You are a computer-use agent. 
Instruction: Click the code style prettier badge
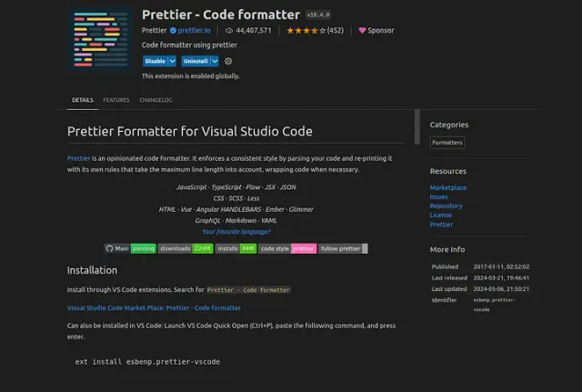pos(287,248)
